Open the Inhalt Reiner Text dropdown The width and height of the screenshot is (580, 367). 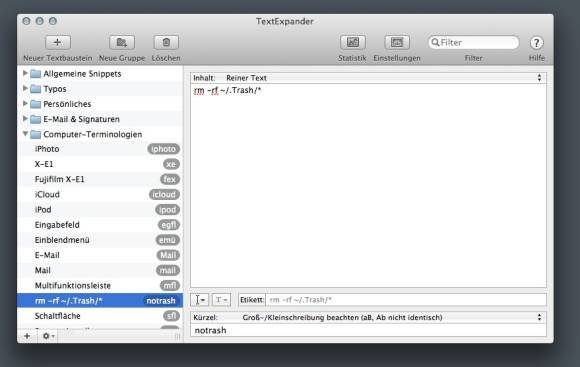point(368,78)
